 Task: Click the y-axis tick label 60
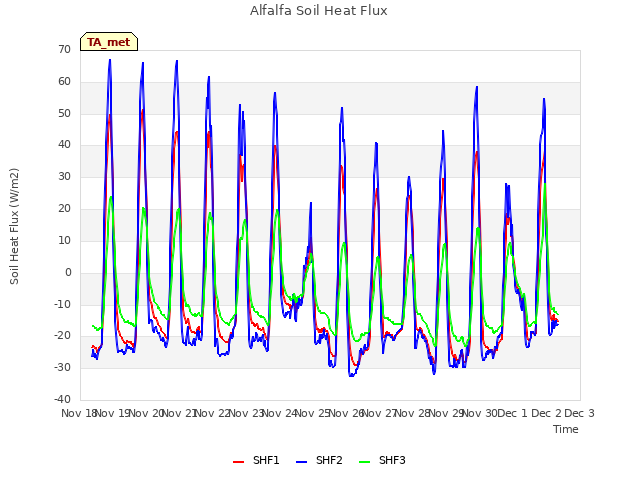tap(64, 81)
